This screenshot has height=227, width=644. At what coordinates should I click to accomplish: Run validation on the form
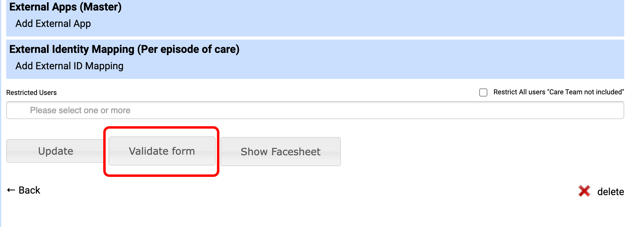pyautogui.click(x=162, y=151)
